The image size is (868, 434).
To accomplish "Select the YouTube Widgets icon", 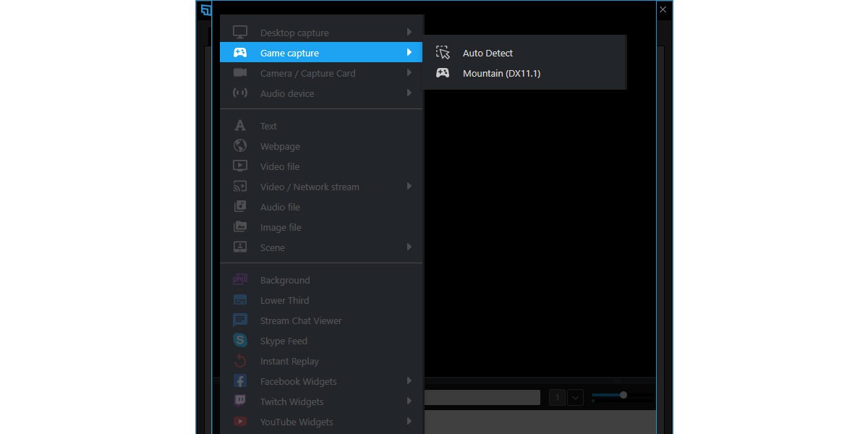I will pyautogui.click(x=239, y=422).
